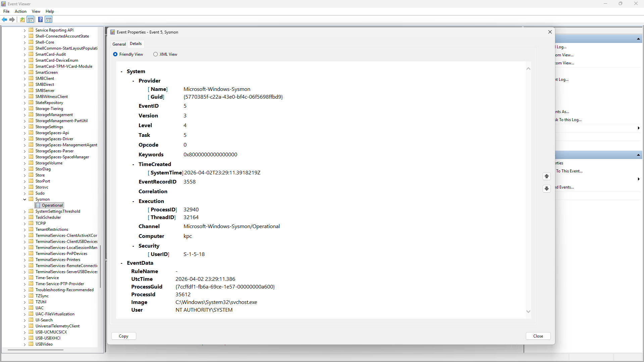Image resolution: width=644 pixels, height=362 pixels.
Task: Collapse the EventData section
Action: point(121,263)
